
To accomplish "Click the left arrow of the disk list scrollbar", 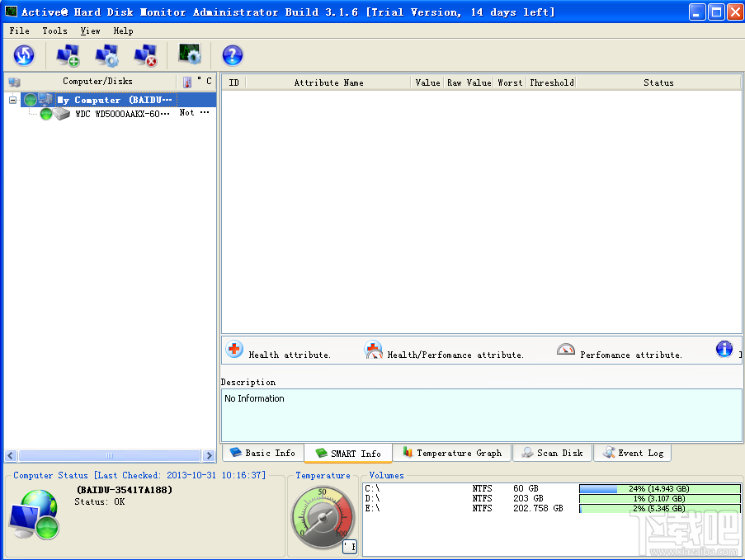I will [12, 455].
